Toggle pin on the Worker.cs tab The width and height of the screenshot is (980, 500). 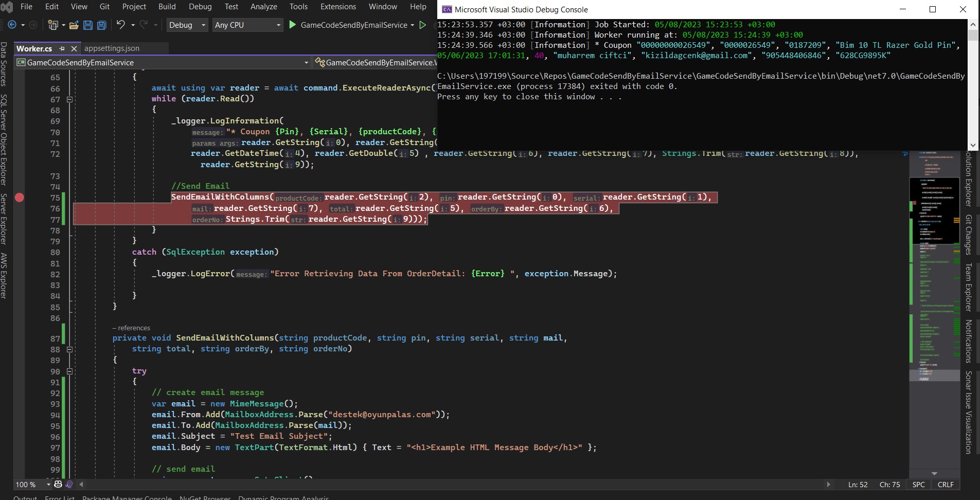62,48
